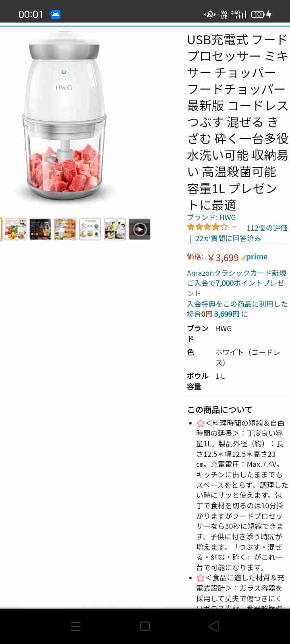Open the recent apps menu icon
The width and height of the screenshot is (290, 644).
76,626
